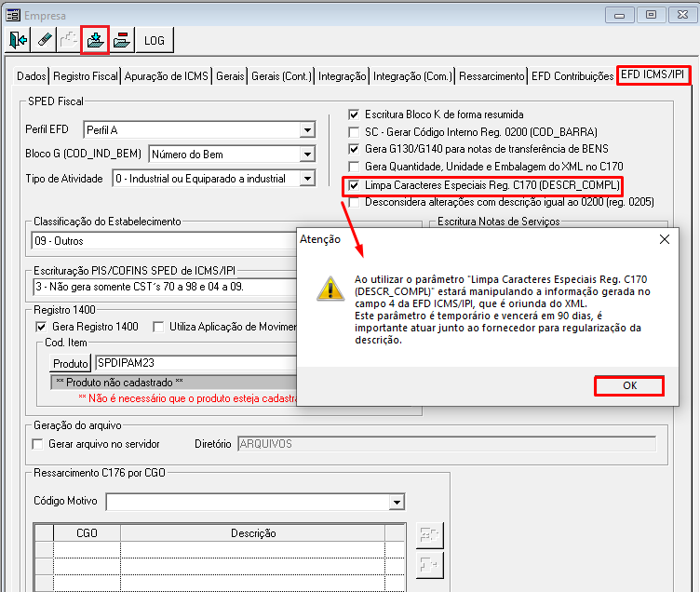Open the LOG toolbar button
Image resolution: width=700 pixels, height=592 pixels.
click(x=155, y=40)
